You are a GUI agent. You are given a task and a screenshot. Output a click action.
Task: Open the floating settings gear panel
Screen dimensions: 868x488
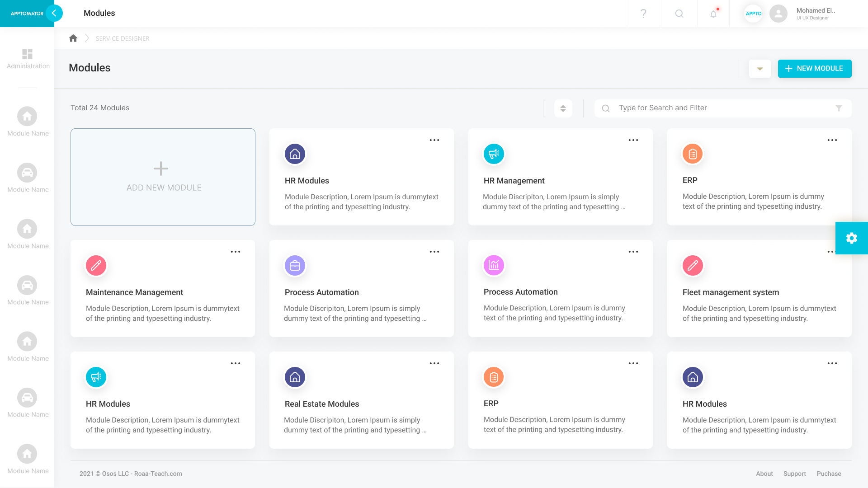coord(851,238)
